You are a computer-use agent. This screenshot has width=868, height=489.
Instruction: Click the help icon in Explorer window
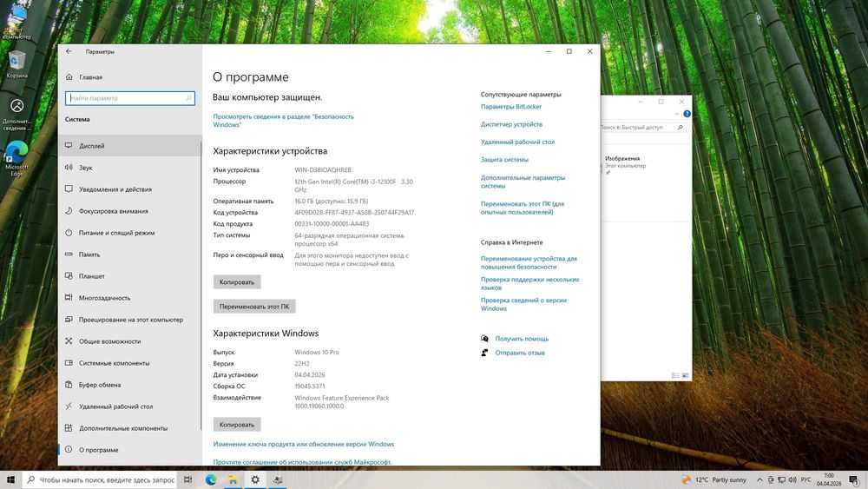coord(687,114)
